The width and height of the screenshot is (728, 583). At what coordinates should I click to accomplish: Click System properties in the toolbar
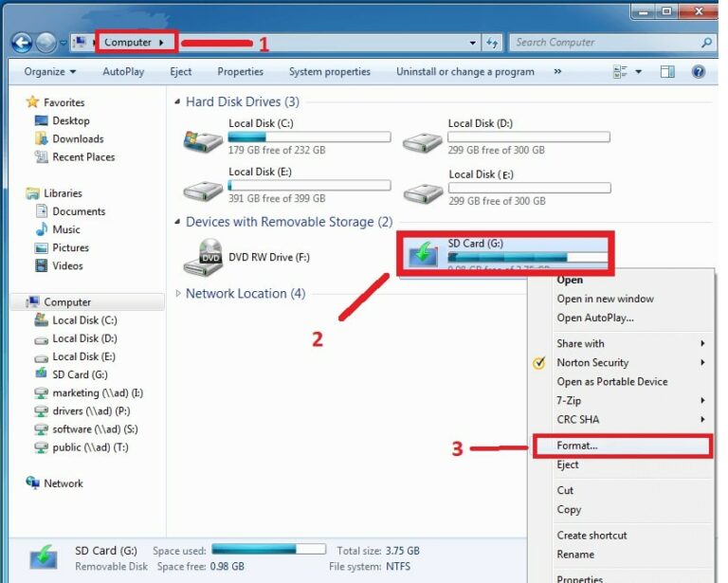(x=331, y=72)
